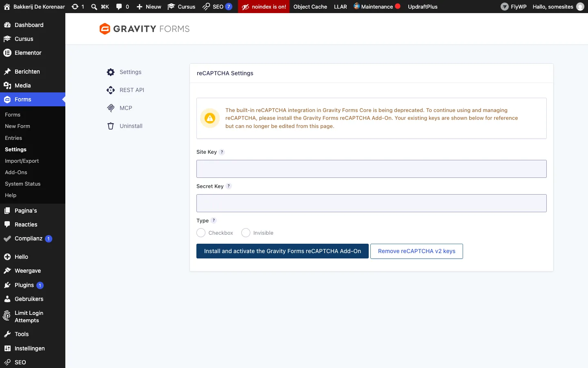Screen dimensions: 588x368
Task: Click the REST API icon
Action: tap(111, 90)
